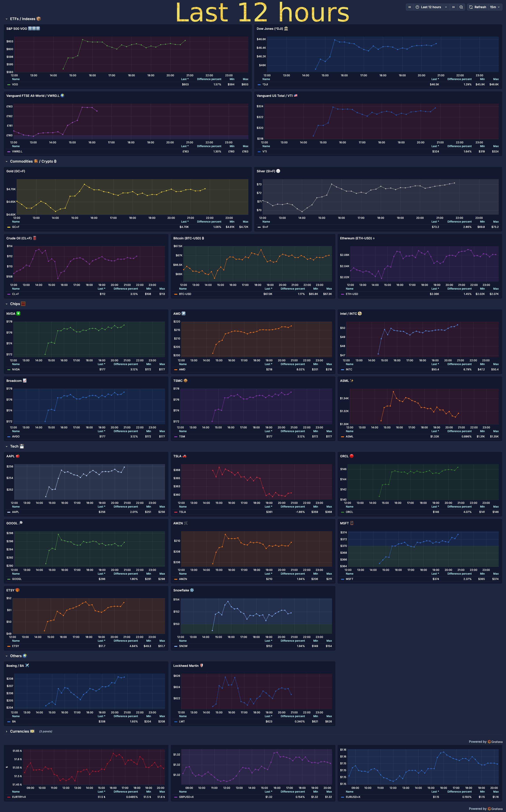Collapse the ETFs / Indexes row

(6, 19)
